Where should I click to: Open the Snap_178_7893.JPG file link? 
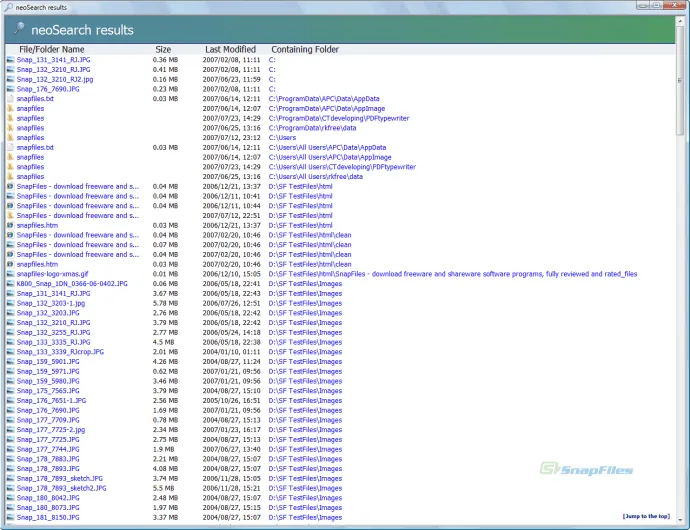pyautogui.click(x=48, y=469)
